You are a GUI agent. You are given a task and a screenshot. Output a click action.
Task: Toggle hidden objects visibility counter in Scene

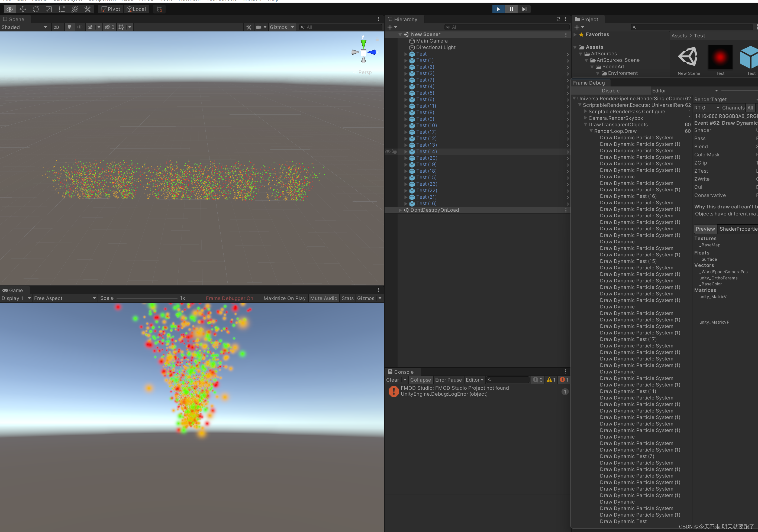pos(109,27)
